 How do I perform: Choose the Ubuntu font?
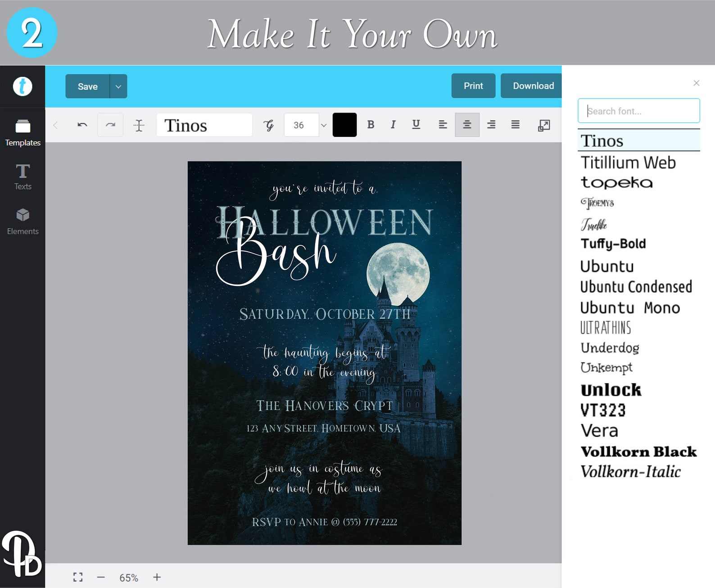607,266
